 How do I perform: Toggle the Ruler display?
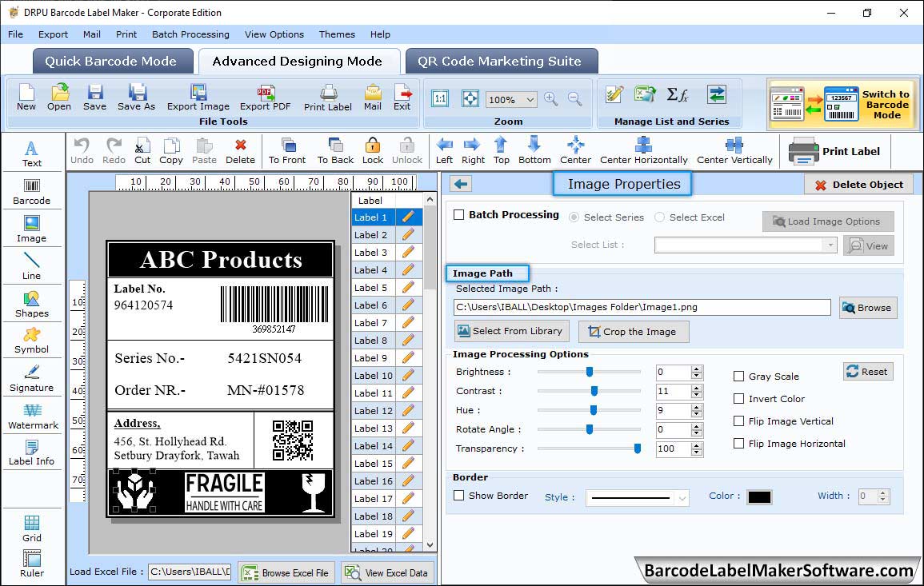coord(32,564)
